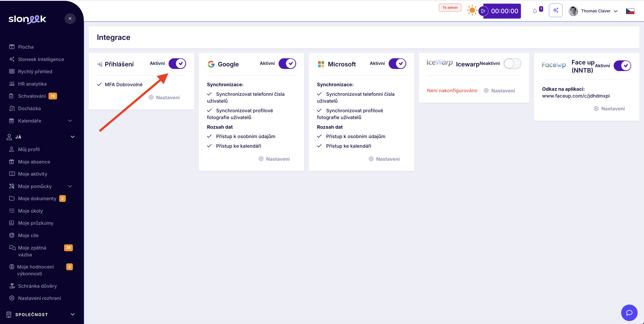This screenshot has height=324, width=644.
Task: Enable the Icewarp integration switch
Action: click(512, 63)
